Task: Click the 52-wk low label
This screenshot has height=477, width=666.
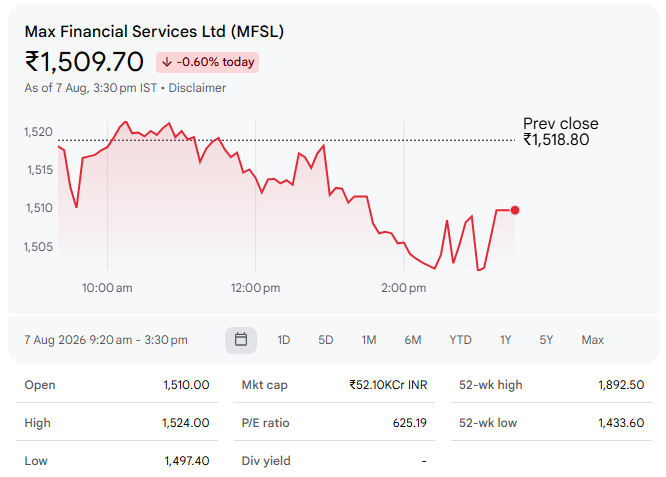Action: (x=488, y=423)
